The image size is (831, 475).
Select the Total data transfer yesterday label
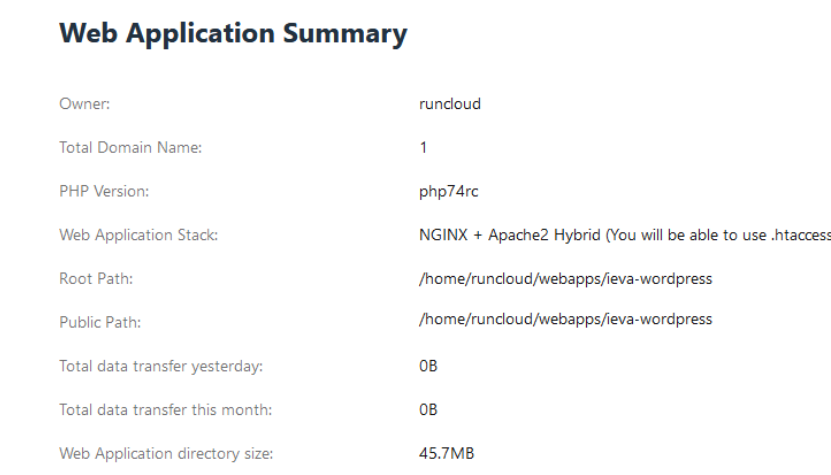click(x=161, y=366)
